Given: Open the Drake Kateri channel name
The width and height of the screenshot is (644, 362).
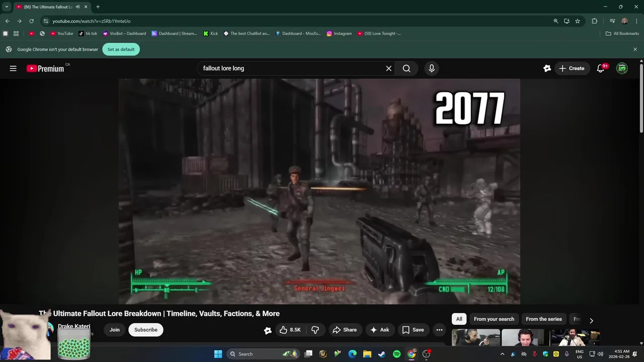Looking at the screenshot, I should click(74, 326).
